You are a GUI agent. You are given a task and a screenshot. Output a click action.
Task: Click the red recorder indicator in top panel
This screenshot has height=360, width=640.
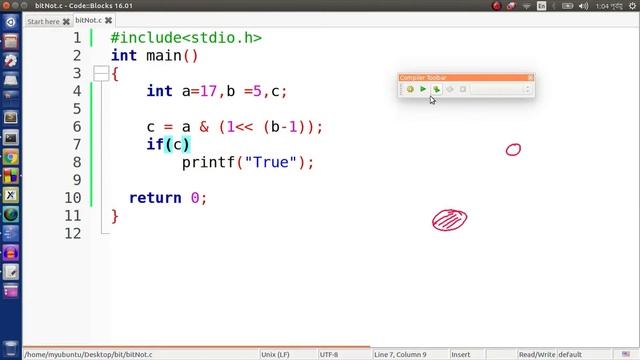click(496, 6)
